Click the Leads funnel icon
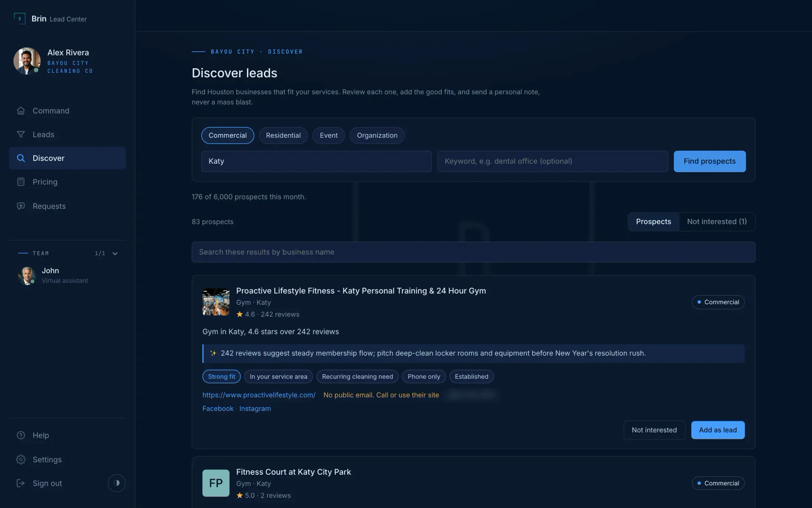 point(21,134)
